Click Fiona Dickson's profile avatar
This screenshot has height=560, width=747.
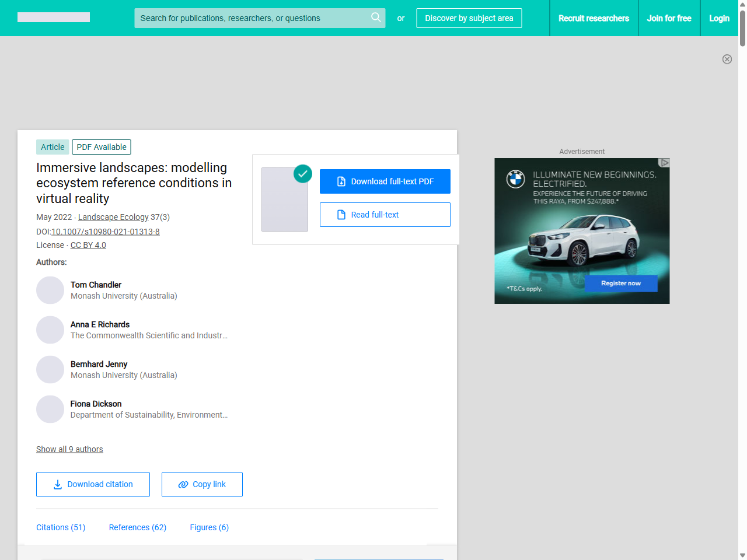coord(50,409)
